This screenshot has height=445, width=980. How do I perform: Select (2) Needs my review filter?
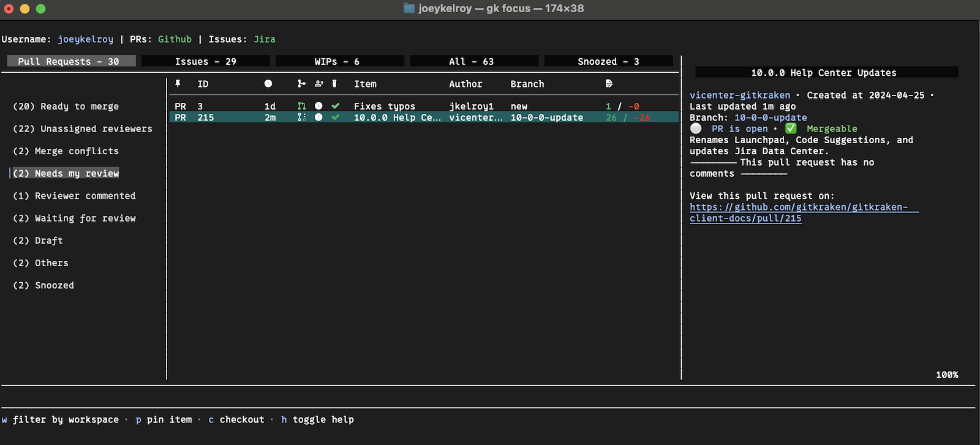[x=66, y=173]
